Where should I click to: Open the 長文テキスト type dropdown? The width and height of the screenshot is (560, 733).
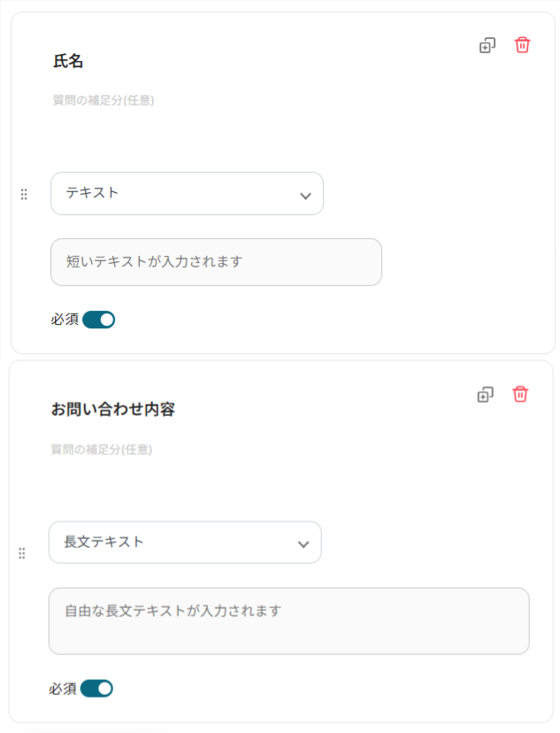click(x=184, y=542)
